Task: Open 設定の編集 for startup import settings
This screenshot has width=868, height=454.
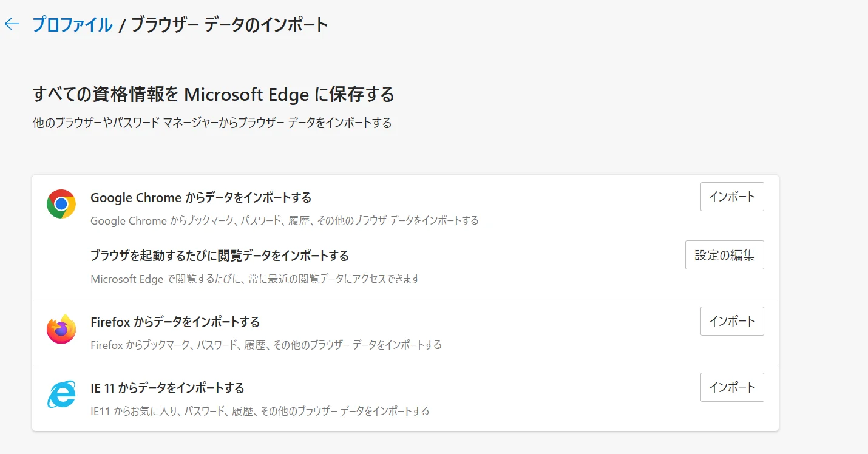Action: click(724, 255)
